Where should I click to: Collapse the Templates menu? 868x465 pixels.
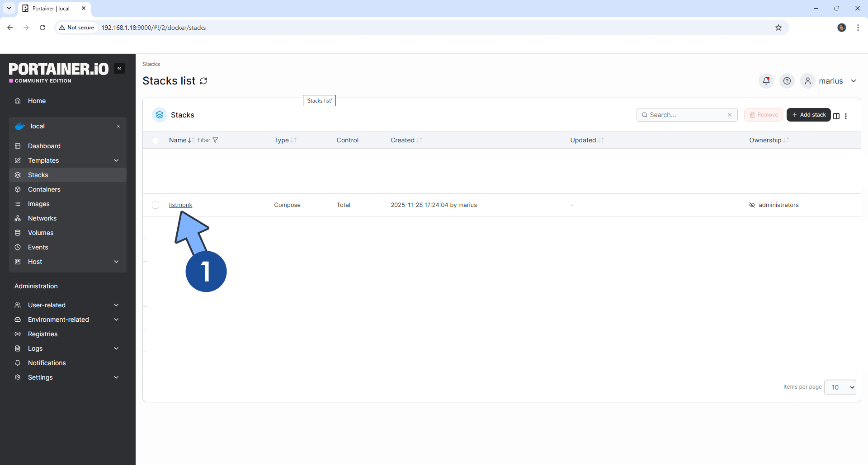point(116,160)
